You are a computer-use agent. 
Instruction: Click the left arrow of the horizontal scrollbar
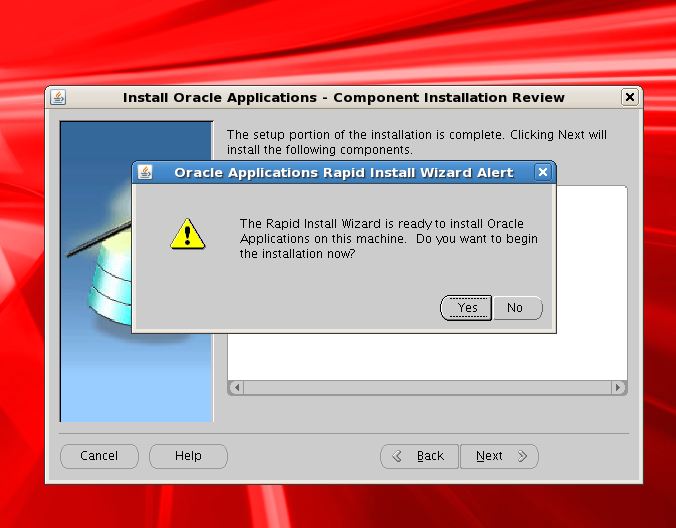tap(236, 387)
